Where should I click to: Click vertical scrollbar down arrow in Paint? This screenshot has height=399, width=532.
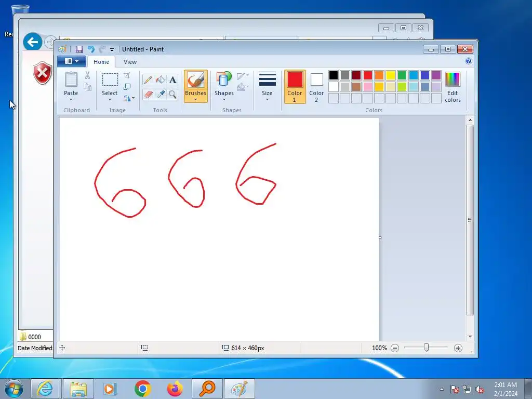tap(470, 336)
